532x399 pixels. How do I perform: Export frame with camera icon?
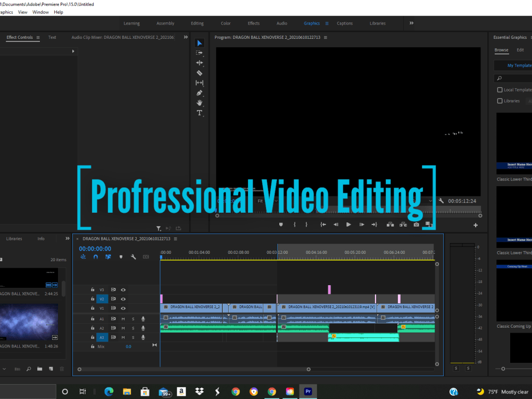click(417, 225)
